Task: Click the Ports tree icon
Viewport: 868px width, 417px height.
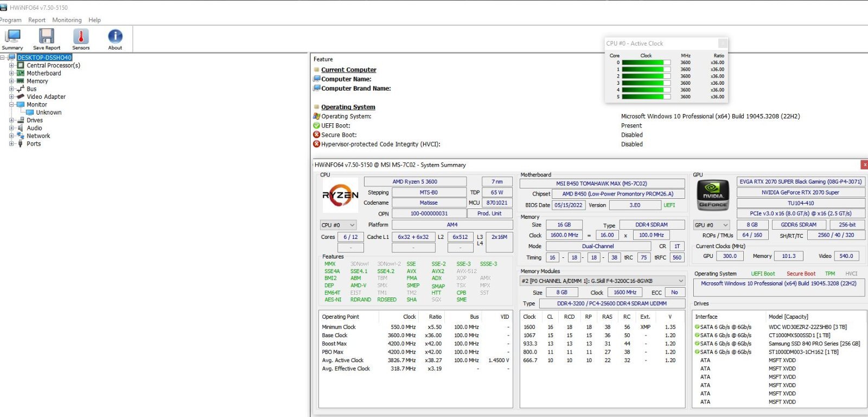Action: (21, 144)
